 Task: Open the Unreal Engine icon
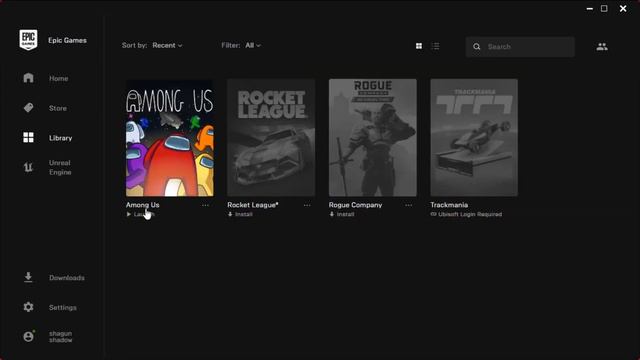pos(28,167)
